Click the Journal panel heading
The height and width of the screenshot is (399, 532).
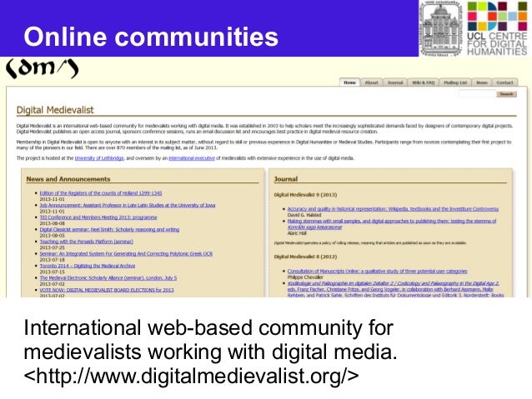coord(286,179)
